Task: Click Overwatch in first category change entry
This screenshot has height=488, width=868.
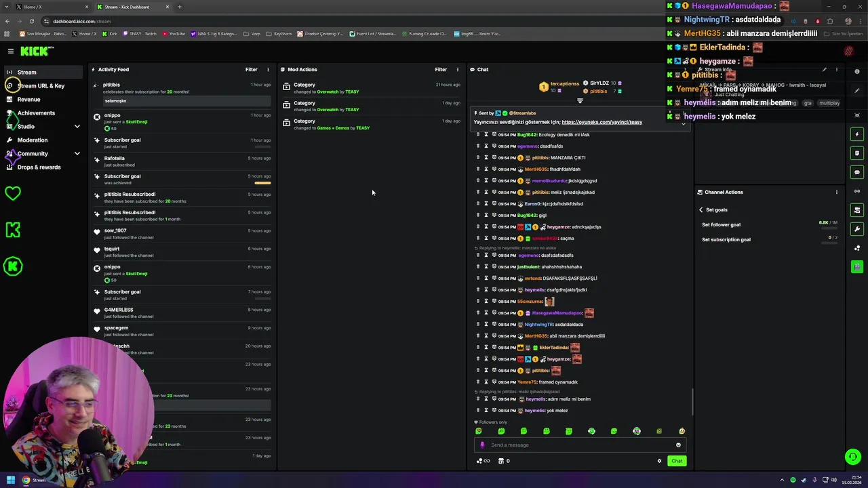Action: click(328, 91)
